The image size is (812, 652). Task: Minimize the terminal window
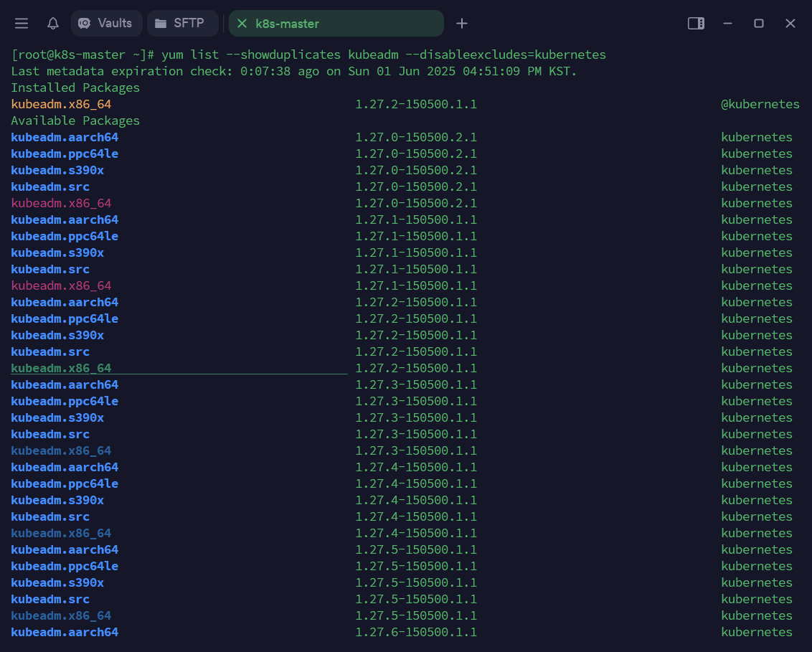pyautogui.click(x=727, y=23)
